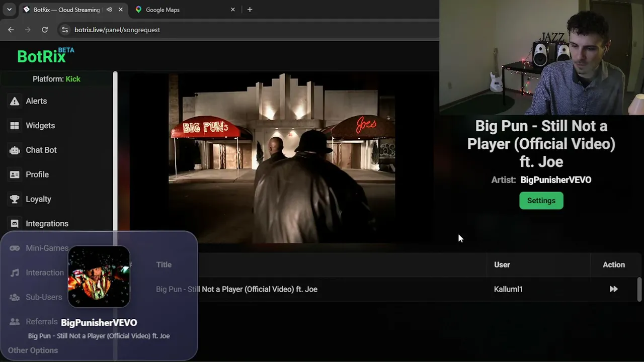Click the User column header
Image resolution: width=644 pixels, height=362 pixels.
502,264
